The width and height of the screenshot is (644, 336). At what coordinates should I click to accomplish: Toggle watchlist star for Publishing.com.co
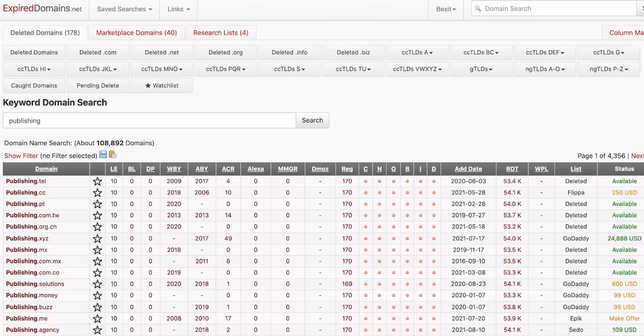point(97,273)
